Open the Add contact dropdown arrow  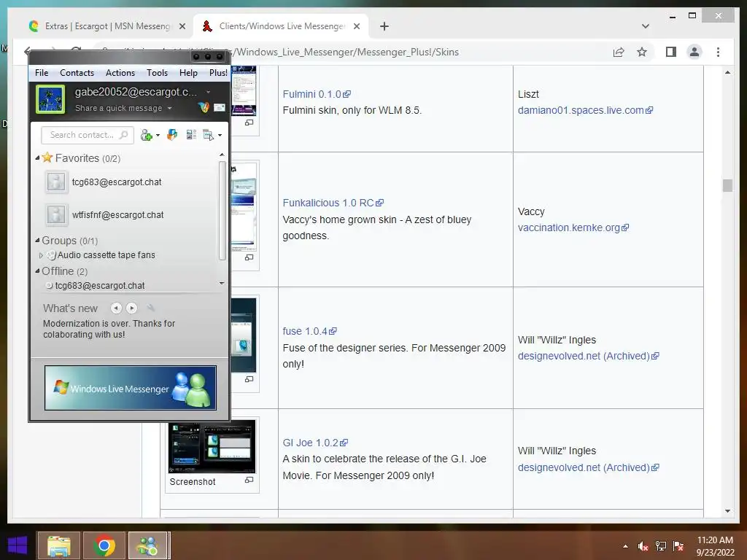pyautogui.click(x=158, y=136)
